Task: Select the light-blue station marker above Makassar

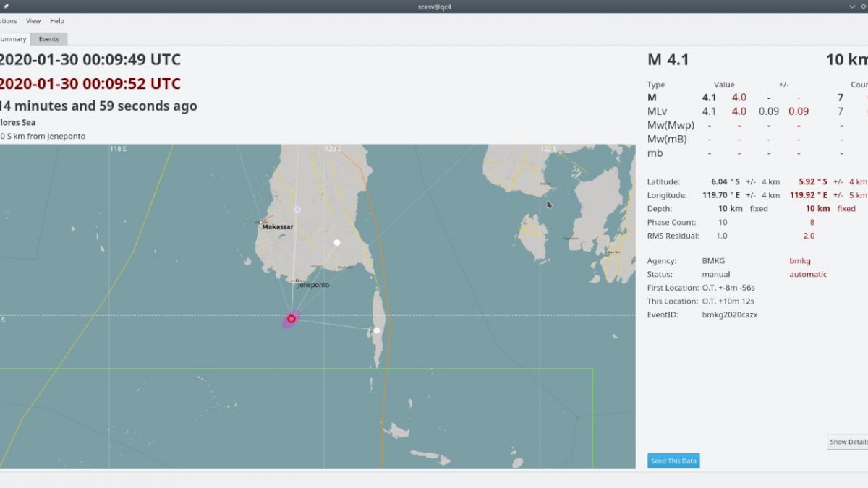Action: click(297, 209)
